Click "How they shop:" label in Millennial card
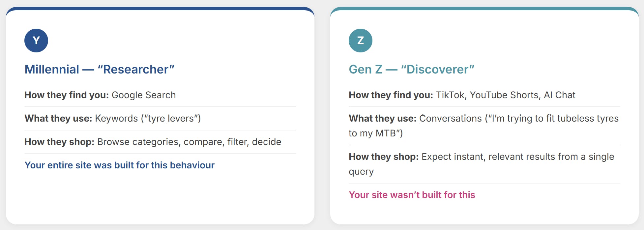Viewport: 644px width, 230px height. coord(59,142)
